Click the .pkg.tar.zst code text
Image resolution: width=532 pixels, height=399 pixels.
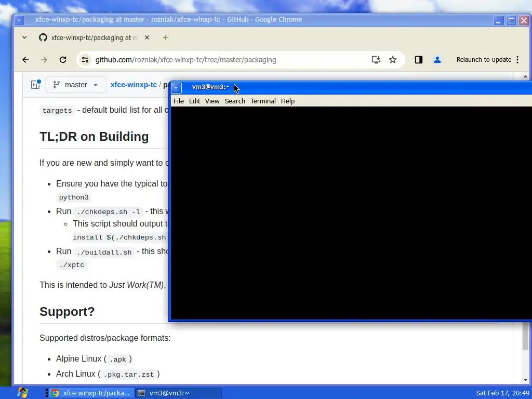[x=129, y=375]
